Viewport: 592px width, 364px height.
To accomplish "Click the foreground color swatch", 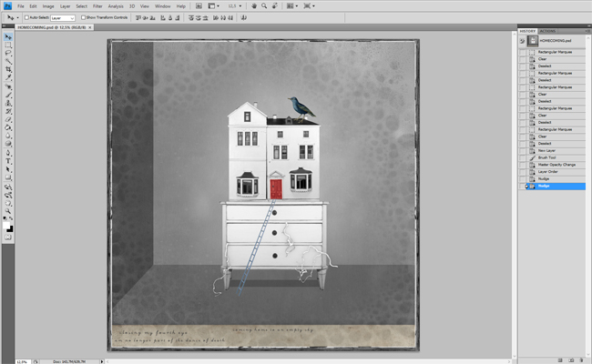I will pyautogui.click(x=6, y=223).
